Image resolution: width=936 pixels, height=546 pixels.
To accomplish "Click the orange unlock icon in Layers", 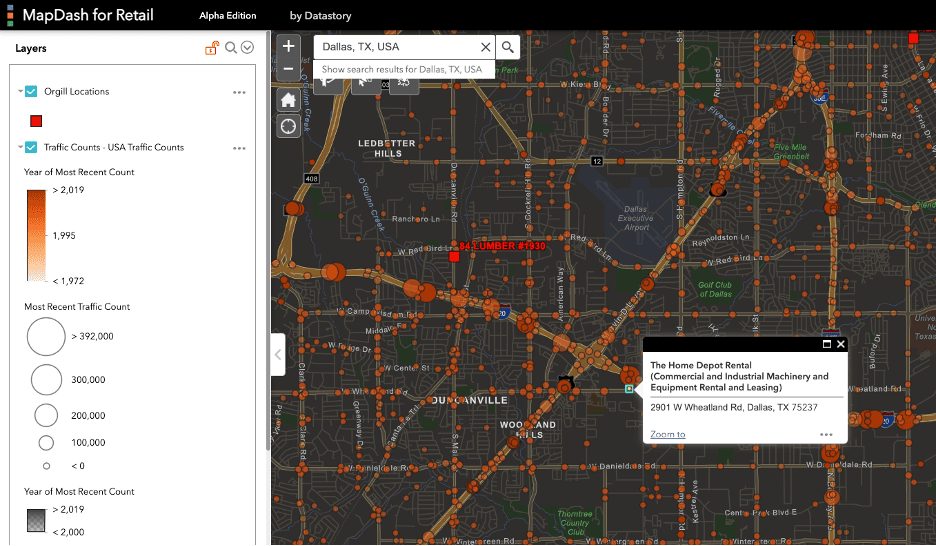I will [212, 48].
